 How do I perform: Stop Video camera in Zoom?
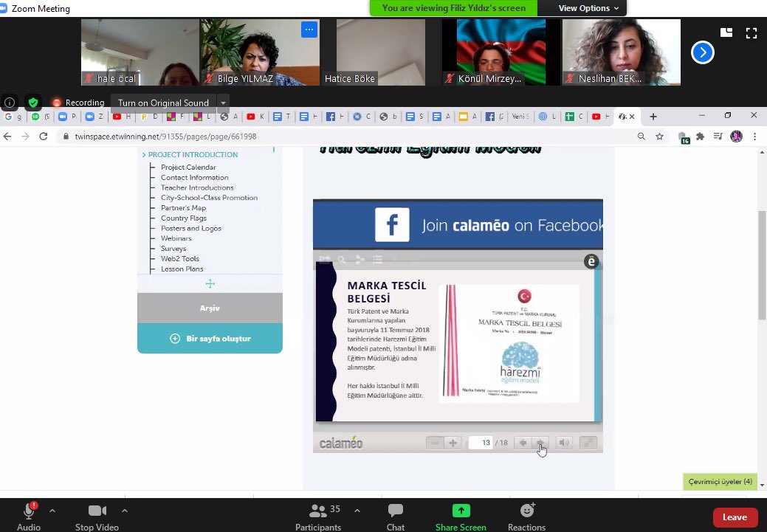pyautogui.click(x=97, y=517)
